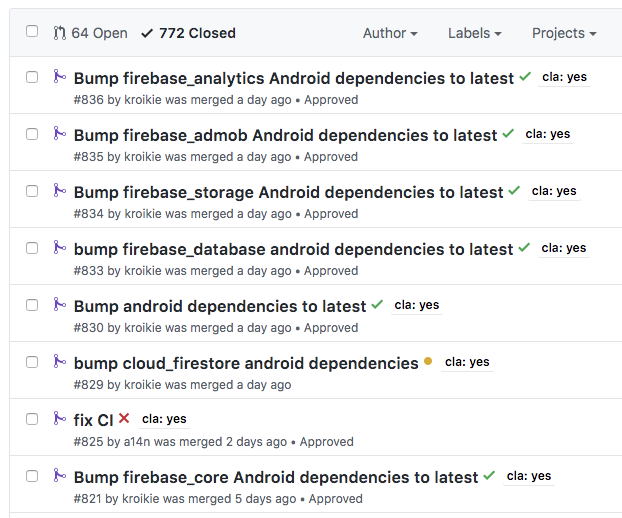
Task: Open bump cloud_firestore android dependencies PR
Action: (x=246, y=363)
